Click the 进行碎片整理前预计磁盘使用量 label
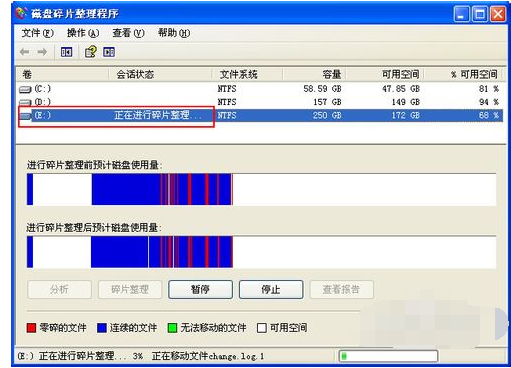The image size is (511, 368). 94,165
